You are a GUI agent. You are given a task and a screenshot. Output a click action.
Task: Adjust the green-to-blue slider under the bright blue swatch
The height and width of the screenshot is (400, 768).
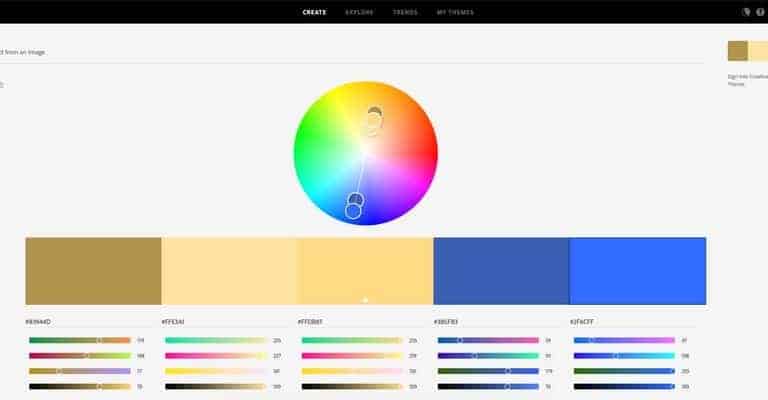pyautogui.click(x=624, y=372)
